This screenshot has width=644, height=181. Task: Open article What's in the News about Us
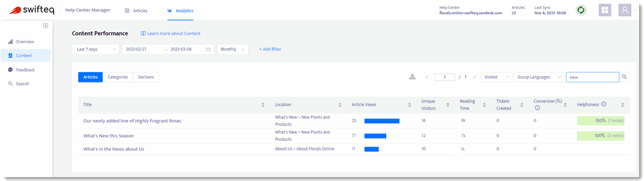click(x=114, y=149)
